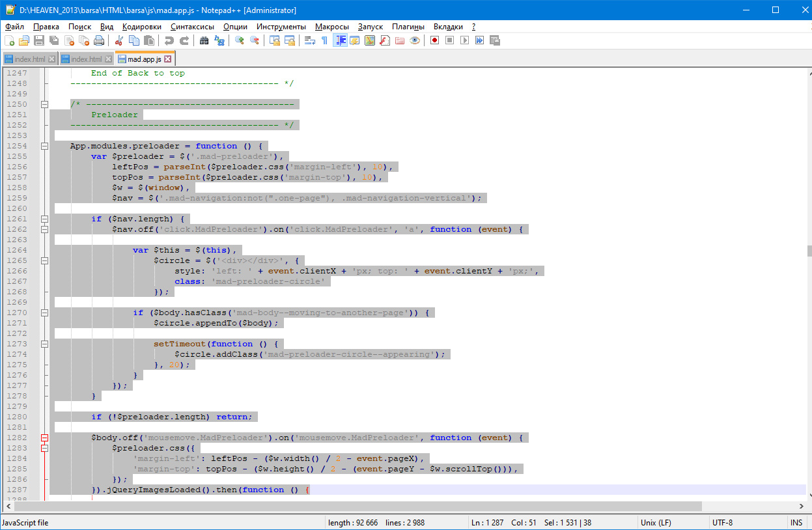Toggle file monitoring eye icon
The image size is (812, 530).
pyautogui.click(x=415, y=40)
